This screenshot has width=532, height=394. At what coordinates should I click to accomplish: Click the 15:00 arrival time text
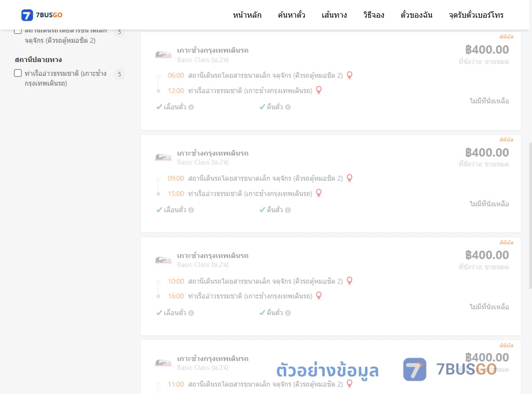176,194
